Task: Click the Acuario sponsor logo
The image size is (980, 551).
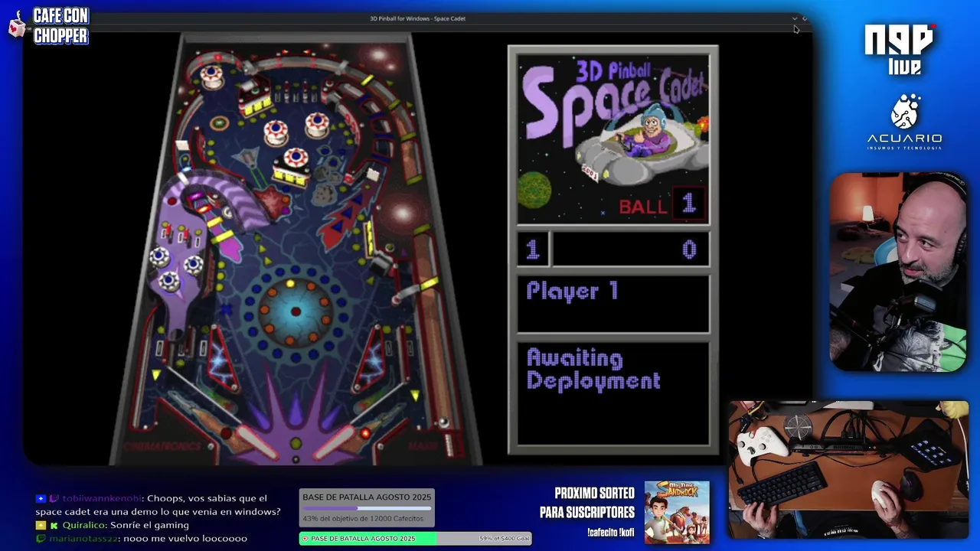Action: pos(904,122)
